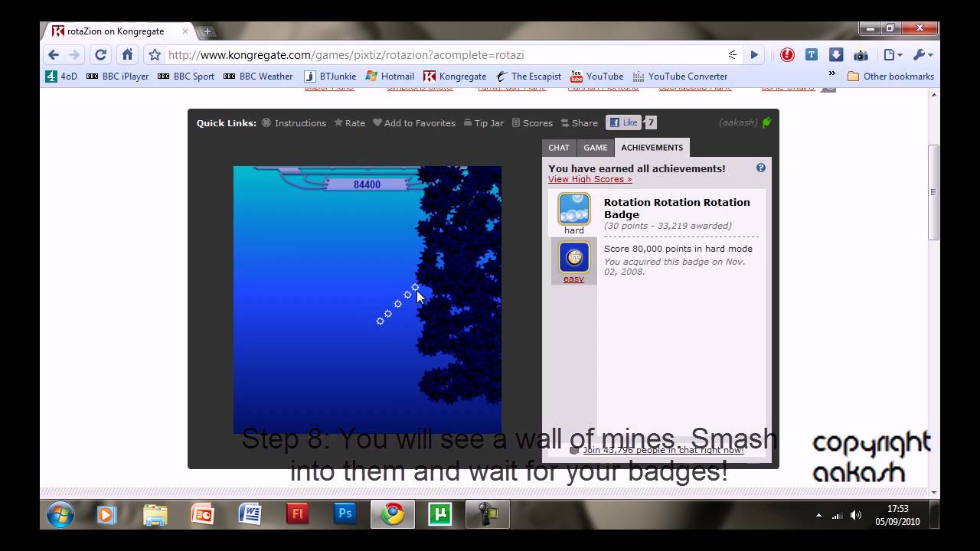Click the system tray volume icon
Image resolution: width=980 pixels, height=551 pixels.
pos(856,515)
